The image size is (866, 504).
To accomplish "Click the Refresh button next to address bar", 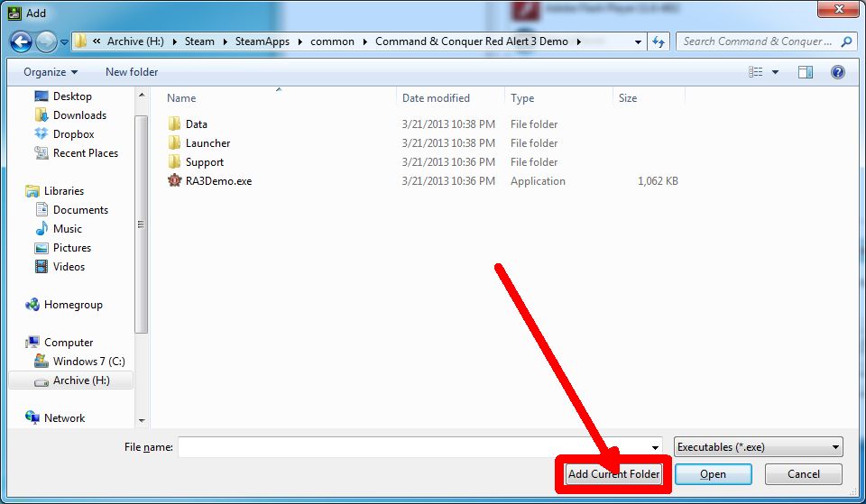I will [x=659, y=41].
